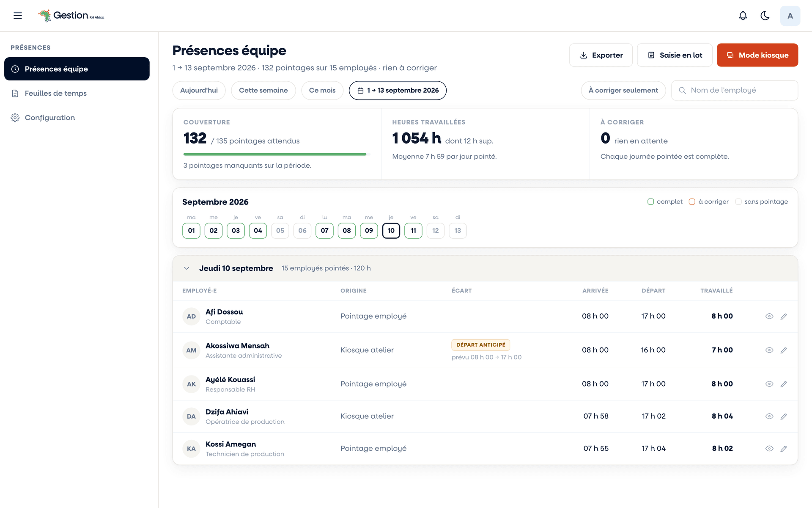This screenshot has height=508, width=812.
Task: Toggle À corriger seulement filter
Action: 623,90
